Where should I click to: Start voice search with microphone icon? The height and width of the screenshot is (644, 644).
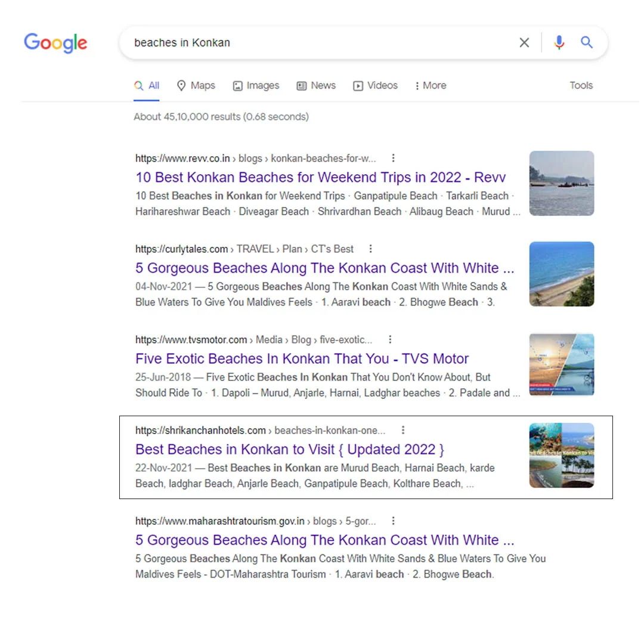click(x=559, y=42)
